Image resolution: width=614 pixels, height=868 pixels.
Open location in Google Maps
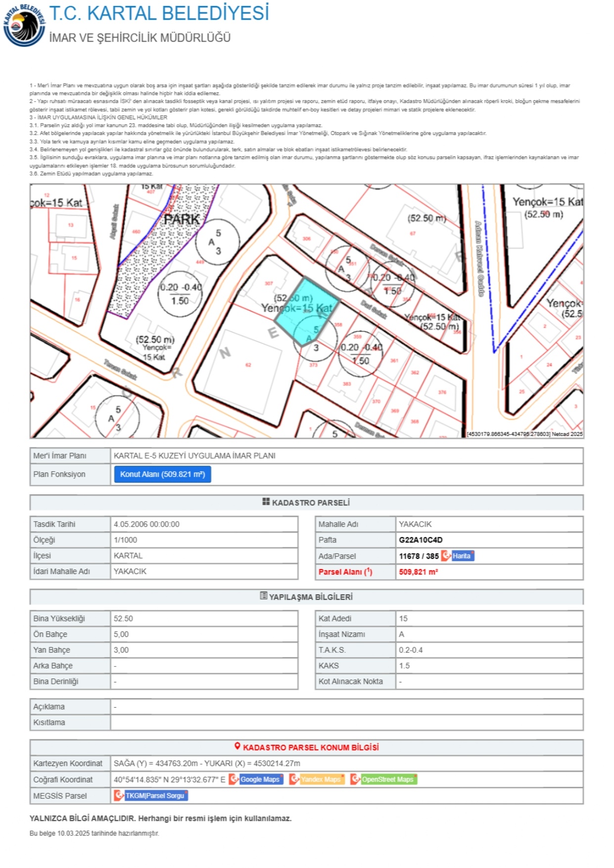click(260, 779)
